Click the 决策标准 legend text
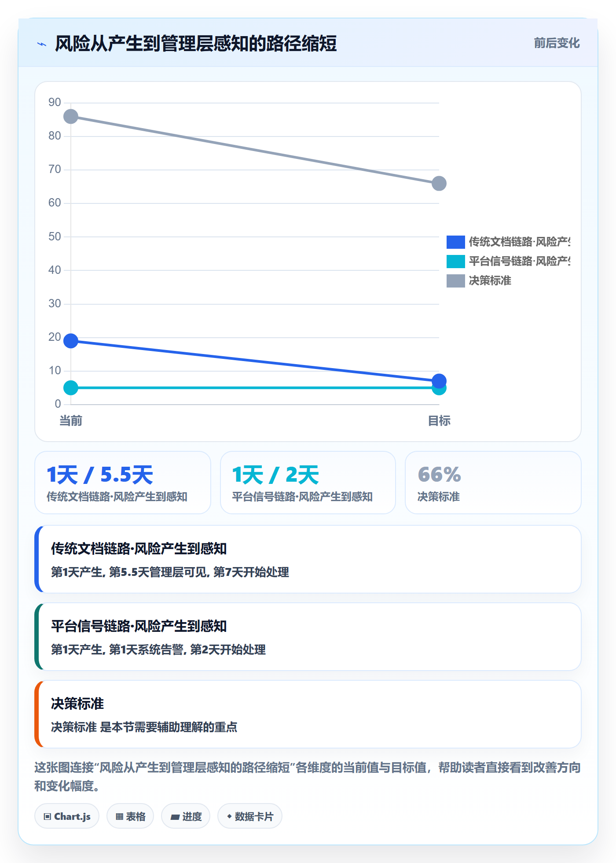The image size is (616, 863). pos(490,280)
